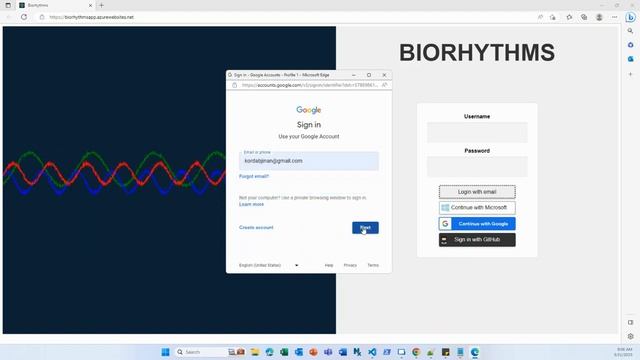Image resolution: width=640 pixels, height=360 pixels.
Task: Open Edge Settings and more menu
Action: coord(615,17)
